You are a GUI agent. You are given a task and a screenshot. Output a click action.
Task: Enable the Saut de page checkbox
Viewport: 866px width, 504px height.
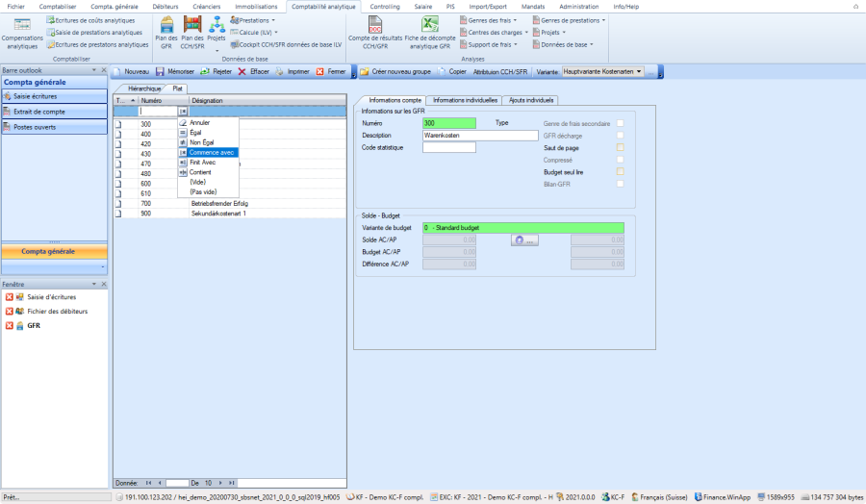(x=621, y=147)
